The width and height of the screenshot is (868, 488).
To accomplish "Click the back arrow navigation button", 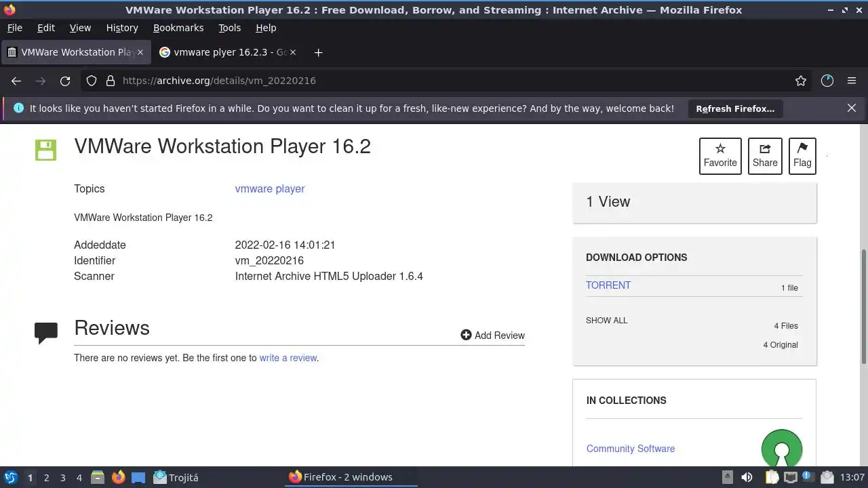I will 16,81.
